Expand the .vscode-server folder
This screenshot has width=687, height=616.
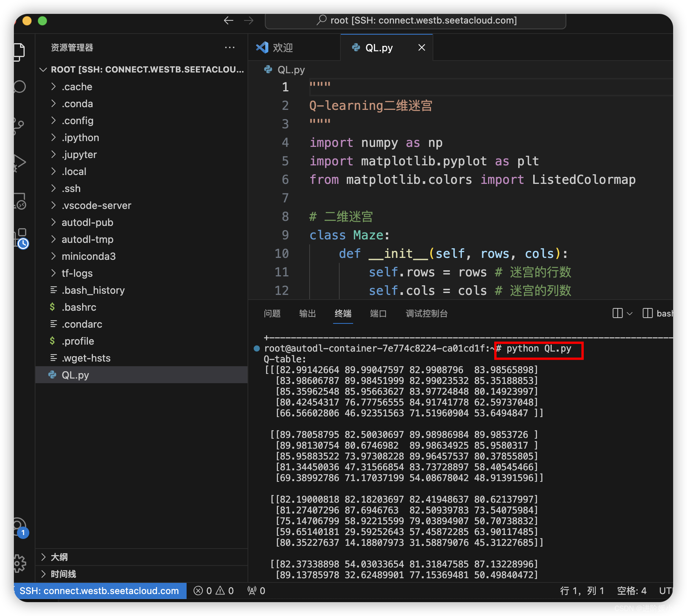tap(142, 205)
